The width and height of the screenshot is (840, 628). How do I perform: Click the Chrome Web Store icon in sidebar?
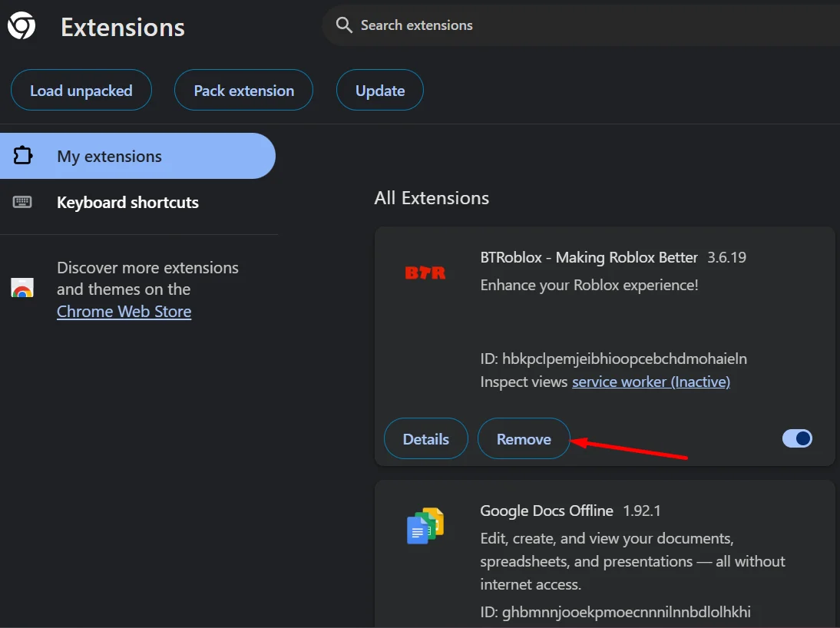point(22,289)
